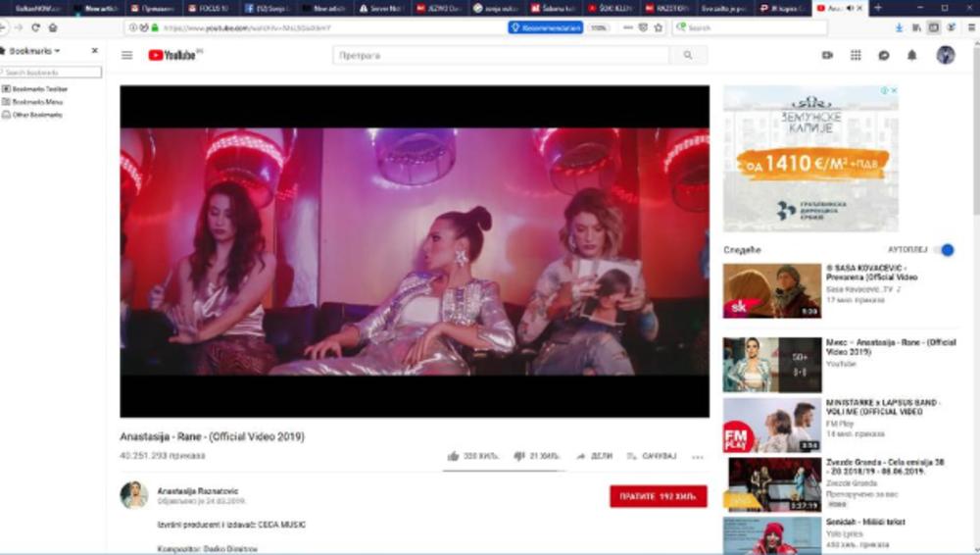Expand the Bookmarks sidebar header dropdown

coord(34,51)
